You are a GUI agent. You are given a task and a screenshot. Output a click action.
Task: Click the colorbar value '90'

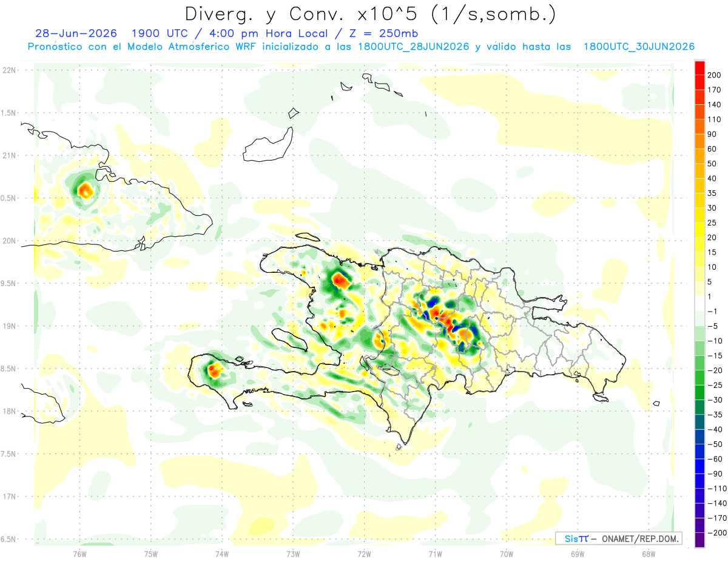713,134
